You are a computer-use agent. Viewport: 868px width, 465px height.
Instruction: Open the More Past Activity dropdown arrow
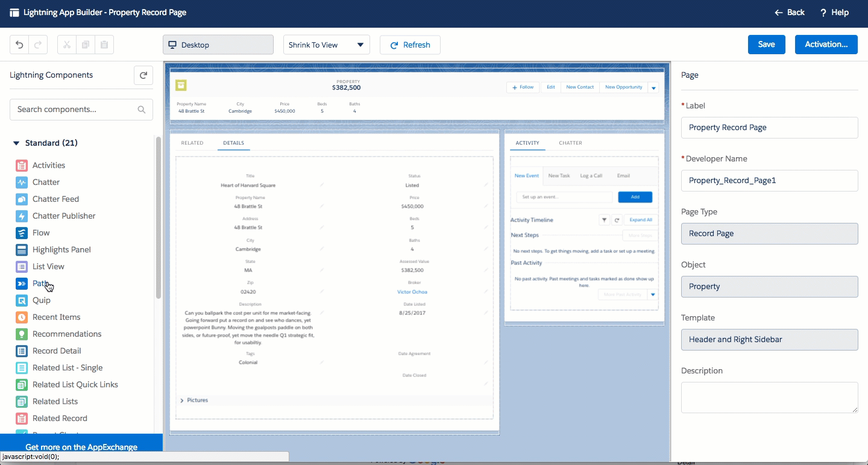coord(653,295)
